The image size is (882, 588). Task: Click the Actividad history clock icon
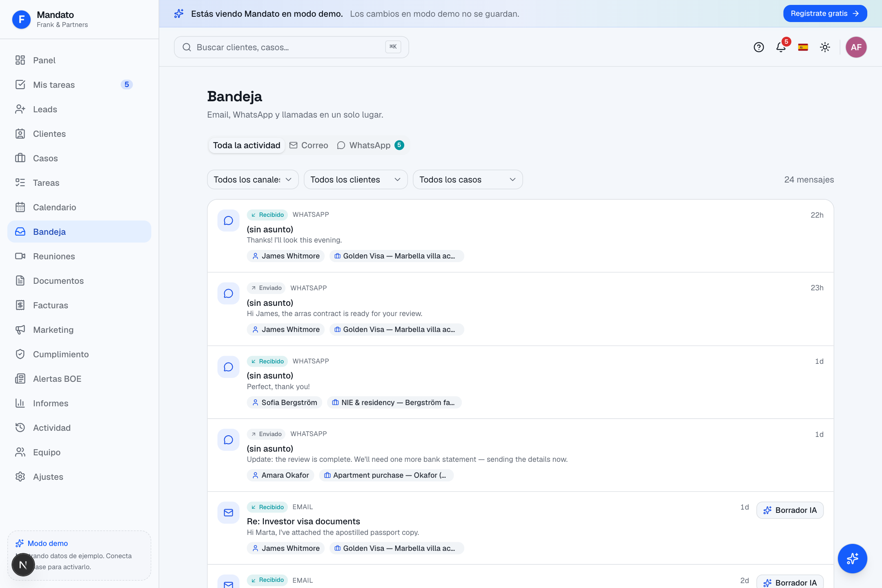20,428
